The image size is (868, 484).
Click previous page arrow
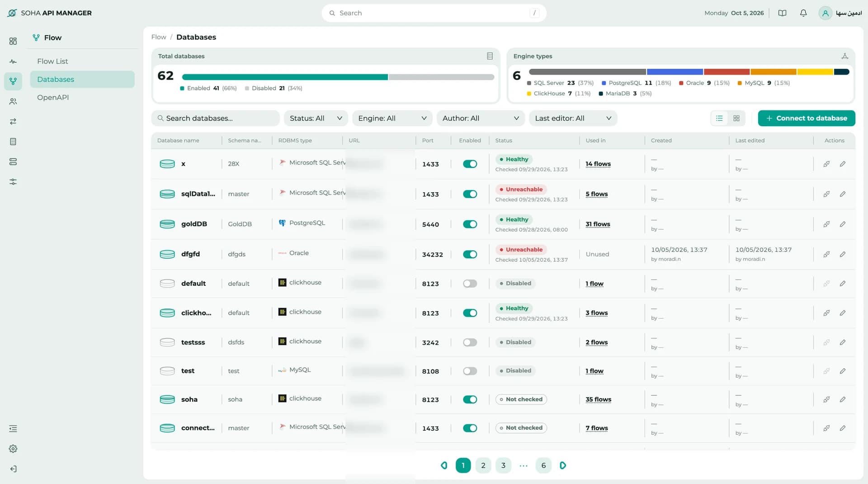coord(444,465)
